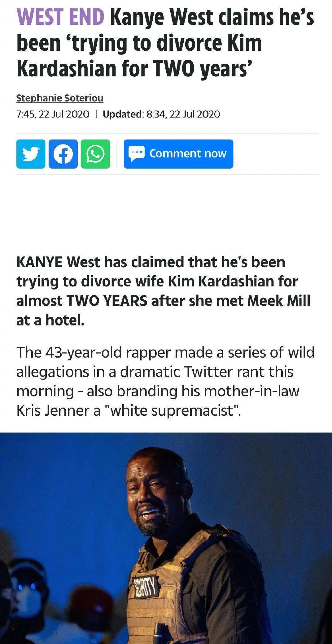Share the article via WhatsApp
This screenshot has height=644, width=332.
(95, 154)
